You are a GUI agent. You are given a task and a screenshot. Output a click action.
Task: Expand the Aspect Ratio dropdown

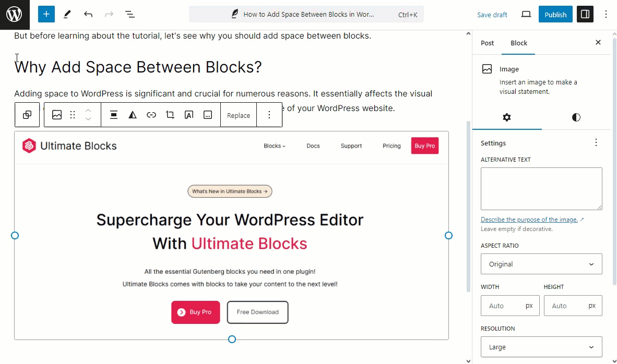[x=541, y=264]
